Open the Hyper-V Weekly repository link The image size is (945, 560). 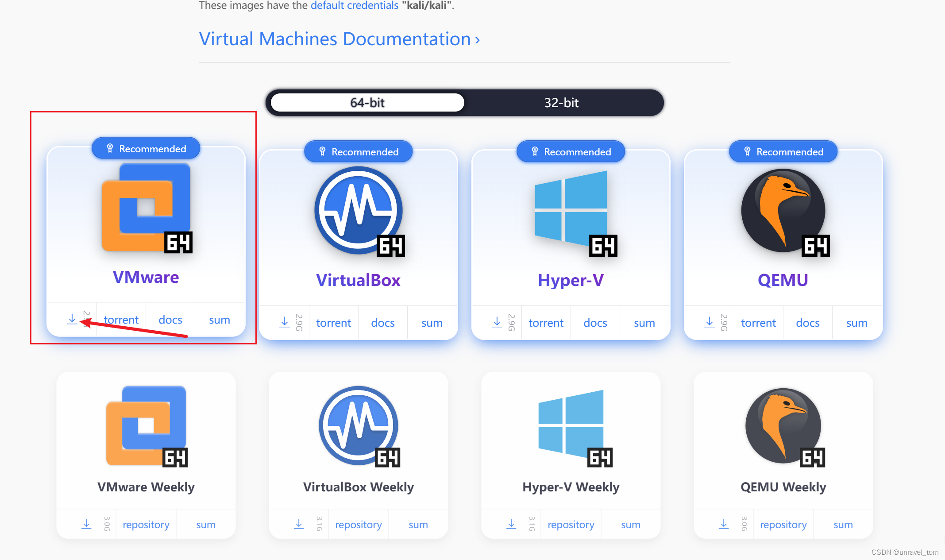pos(571,525)
